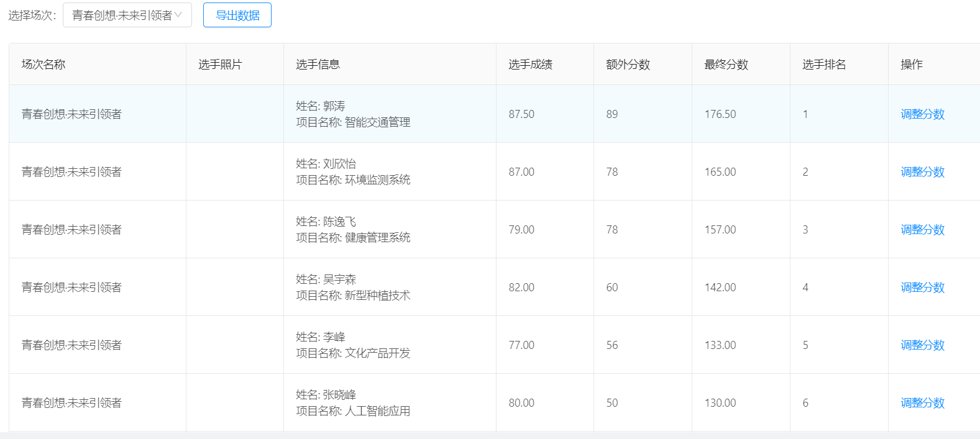Click the 额外分数 column header
980x439 pixels.
click(x=643, y=64)
